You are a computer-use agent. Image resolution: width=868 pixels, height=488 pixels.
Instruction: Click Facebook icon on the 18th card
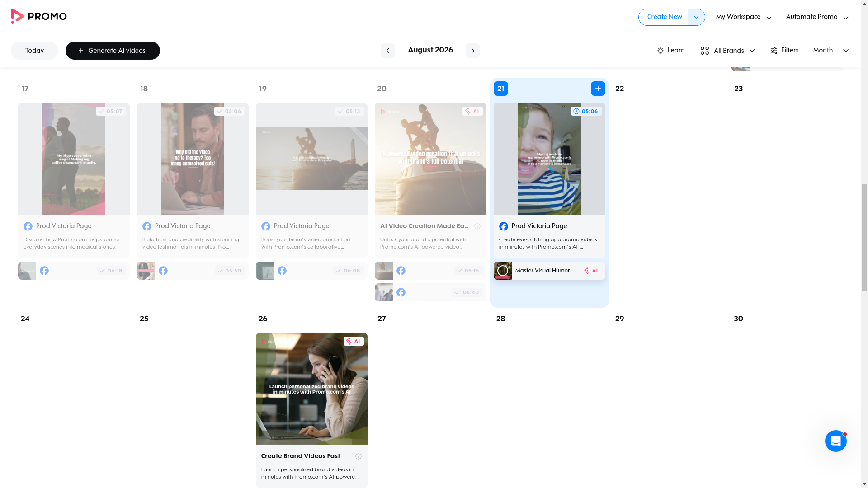pos(147,226)
